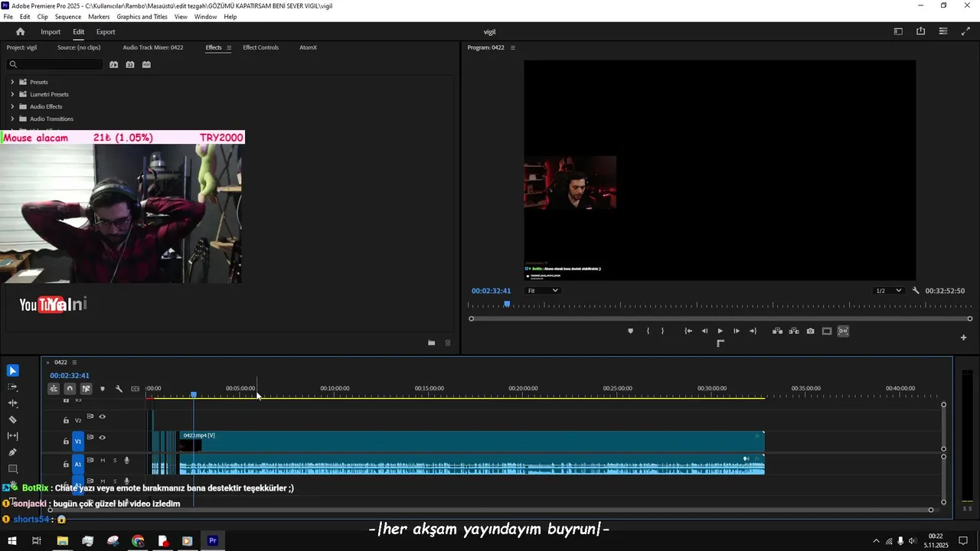This screenshot has height=551, width=980.
Task: Select the Track Select Forward tool
Action: [x=13, y=387]
